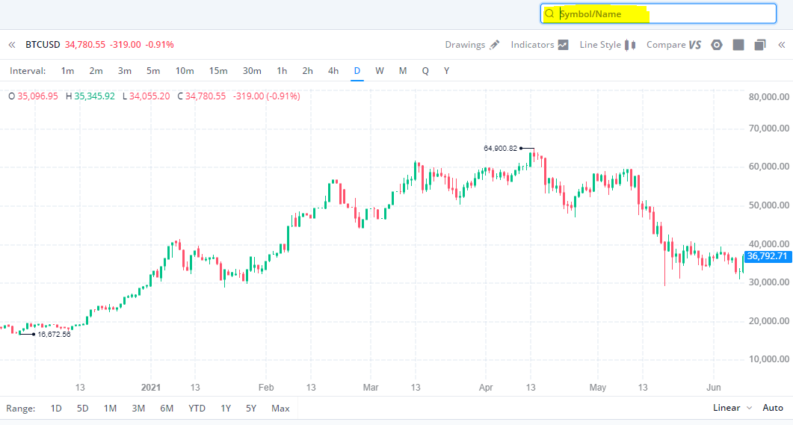Click the BTCUSD symbol name
793x425 pixels.
coord(43,45)
